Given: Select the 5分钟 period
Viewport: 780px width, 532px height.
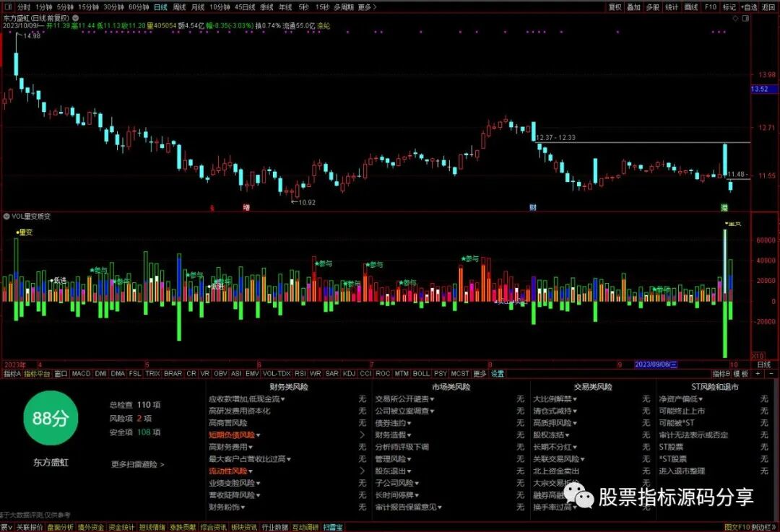Looking at the screenshot, I should point(65,7).
